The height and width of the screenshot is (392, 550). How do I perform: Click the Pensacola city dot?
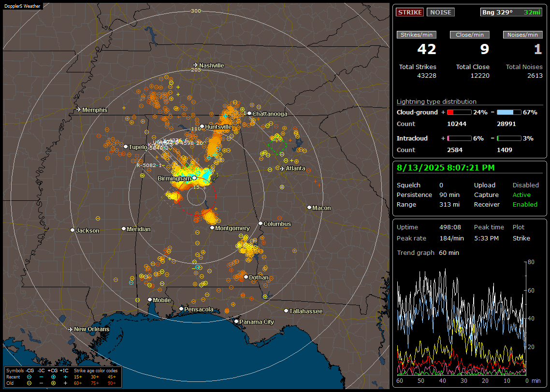tap(181, 308)
